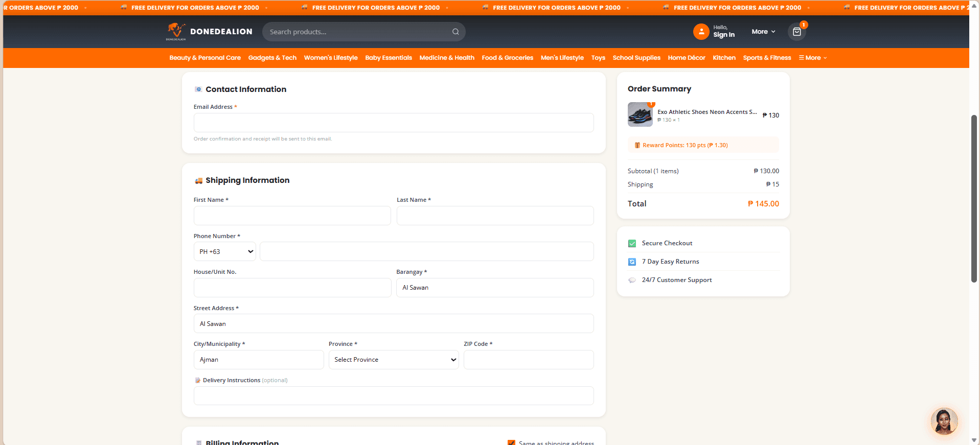
Task: Open Baby Essentials category
Action: coord(389,58)
